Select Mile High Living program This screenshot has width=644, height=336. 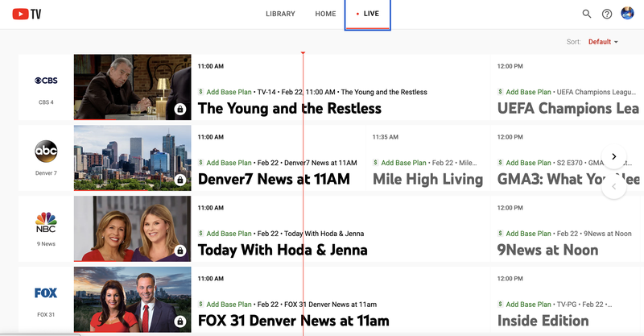428,180
